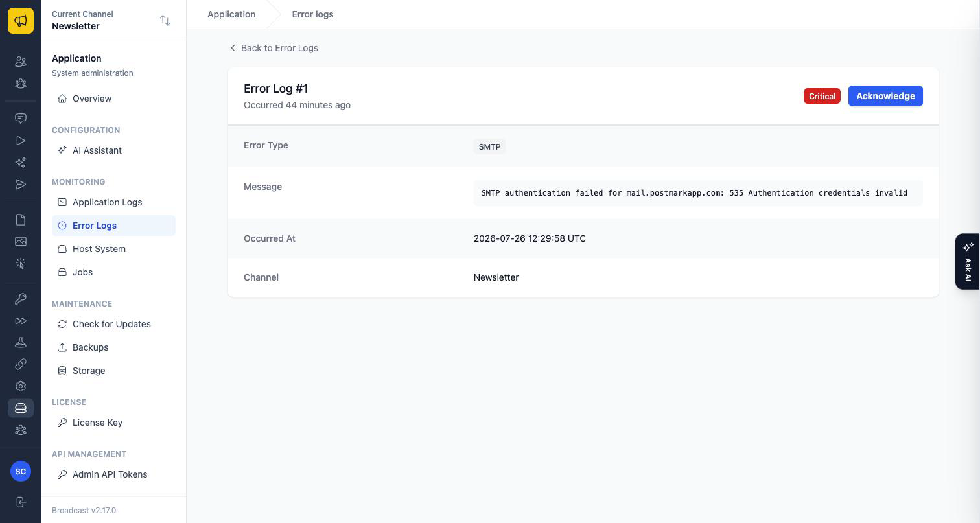The width and height of the screenshot is (980, 523).
Task: Open the subscribers icon in left rail
Action: coord(21,62)
